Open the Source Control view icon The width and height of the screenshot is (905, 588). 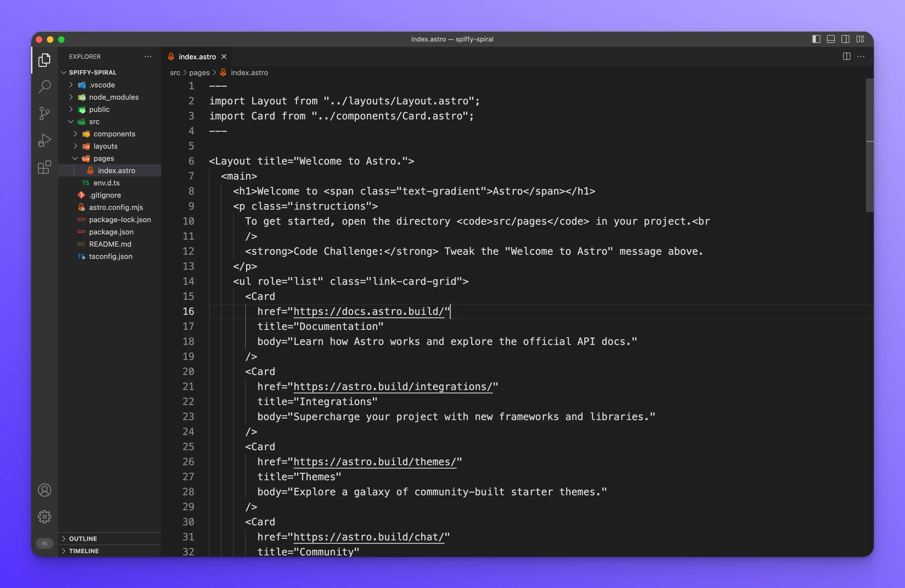click(45, 114)
